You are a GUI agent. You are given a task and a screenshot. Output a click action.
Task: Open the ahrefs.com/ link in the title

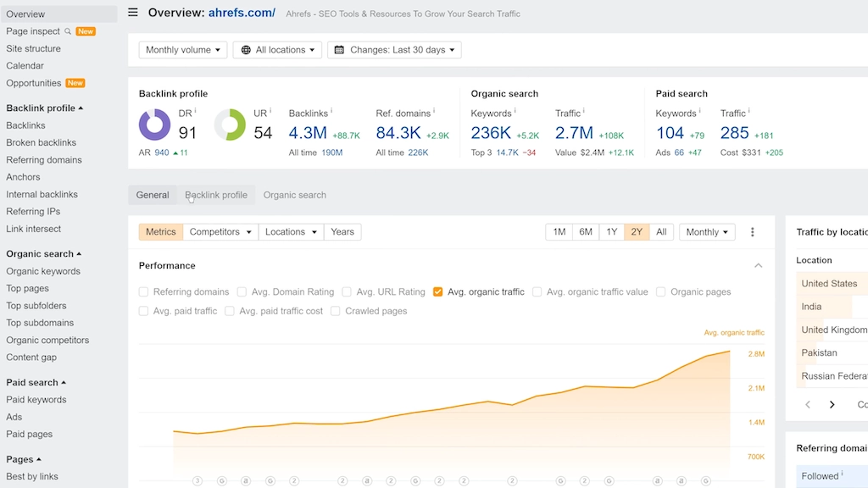[x=242, y=13]
